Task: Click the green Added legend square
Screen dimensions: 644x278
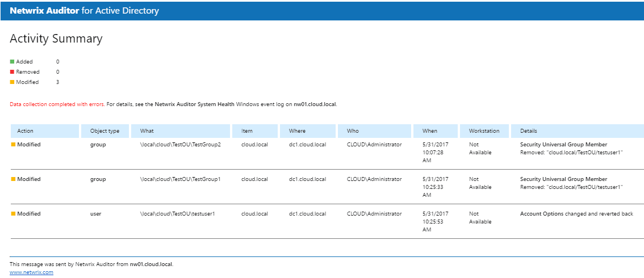Action: 12,61
